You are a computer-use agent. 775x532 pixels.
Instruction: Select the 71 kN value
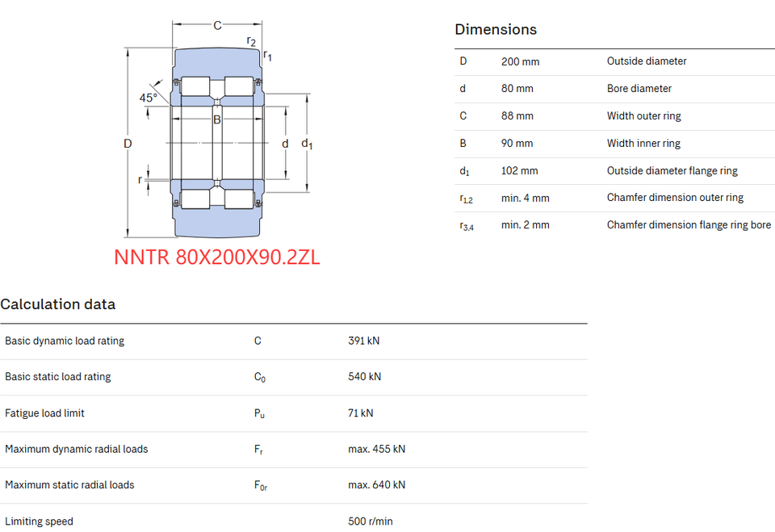pos(360,413)
